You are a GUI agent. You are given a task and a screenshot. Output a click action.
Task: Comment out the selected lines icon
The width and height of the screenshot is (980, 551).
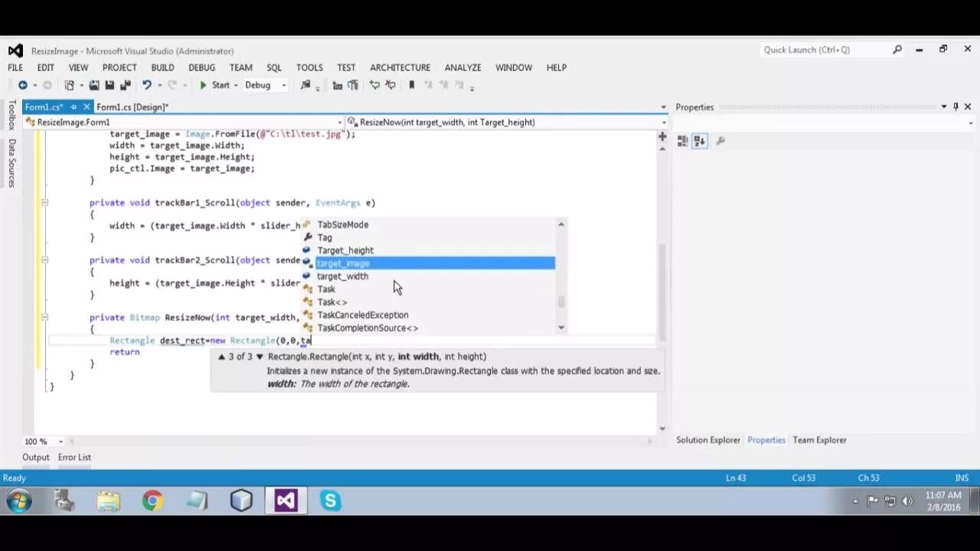[374, 85]
